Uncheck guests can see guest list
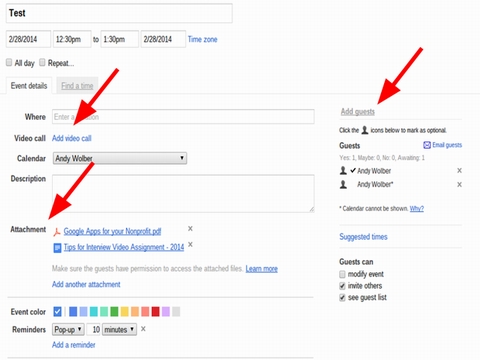Screen dimensions: 480x360 [342, 297]
